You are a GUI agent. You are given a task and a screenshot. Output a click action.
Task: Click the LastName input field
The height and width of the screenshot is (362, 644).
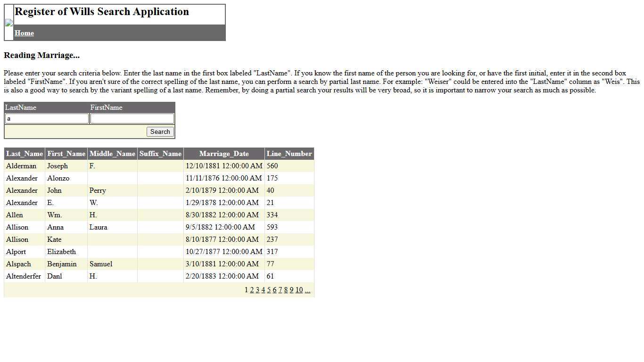46,118
